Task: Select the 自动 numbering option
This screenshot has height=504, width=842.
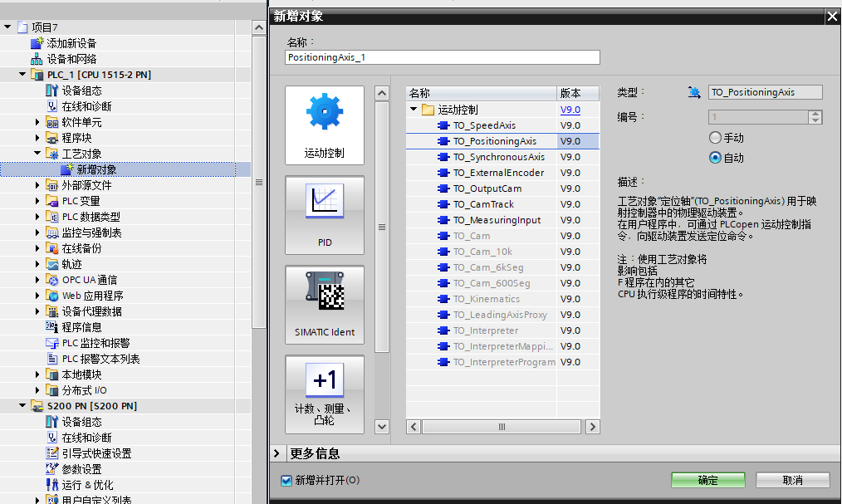Action: pos(717,157)
